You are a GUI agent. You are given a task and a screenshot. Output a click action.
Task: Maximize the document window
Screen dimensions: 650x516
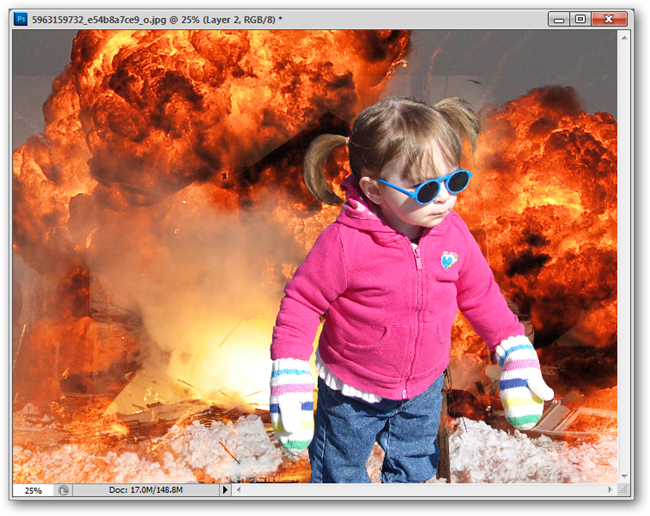580,19
